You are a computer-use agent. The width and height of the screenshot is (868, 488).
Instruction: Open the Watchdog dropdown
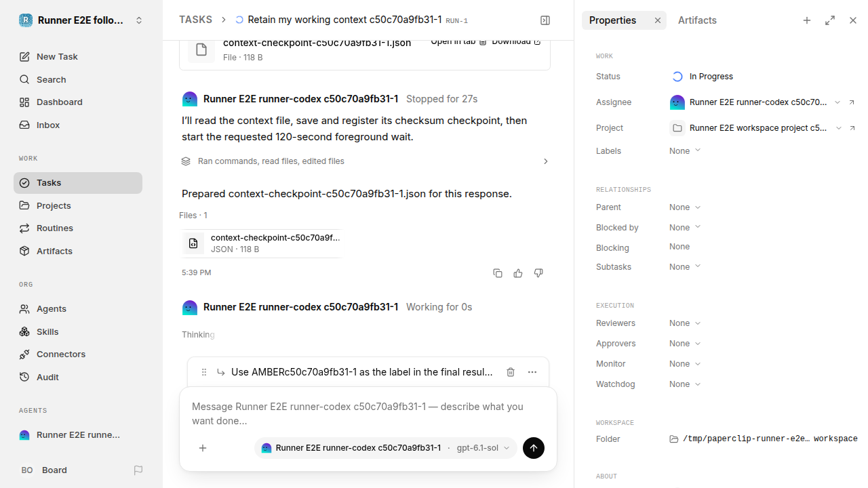click(685, 384)
